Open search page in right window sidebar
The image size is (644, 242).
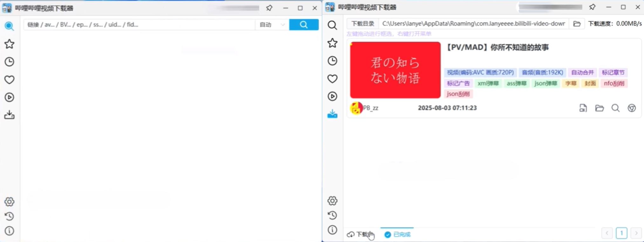(332, 25)
